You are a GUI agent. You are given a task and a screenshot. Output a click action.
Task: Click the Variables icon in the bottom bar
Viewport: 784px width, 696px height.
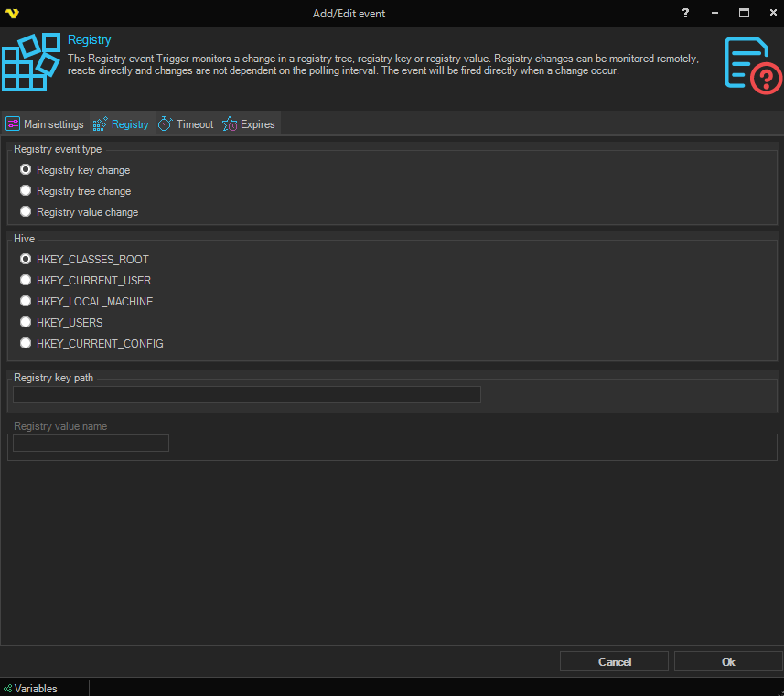point(8,689)
